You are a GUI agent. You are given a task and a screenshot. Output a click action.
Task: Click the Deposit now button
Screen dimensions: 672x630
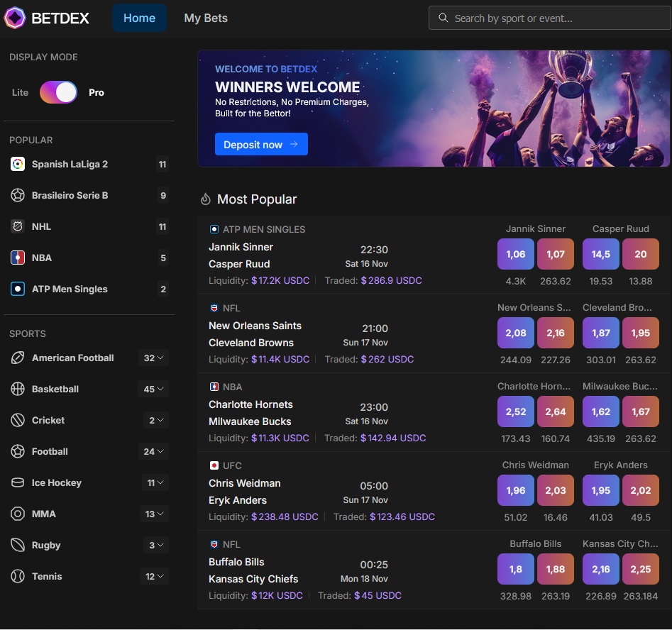(261, 145)
